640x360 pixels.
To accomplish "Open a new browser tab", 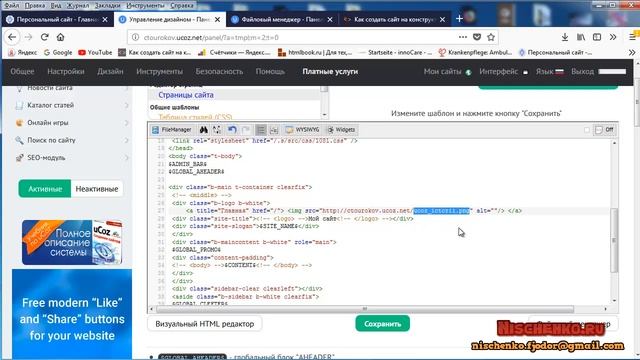I will (x=459, y=19).
